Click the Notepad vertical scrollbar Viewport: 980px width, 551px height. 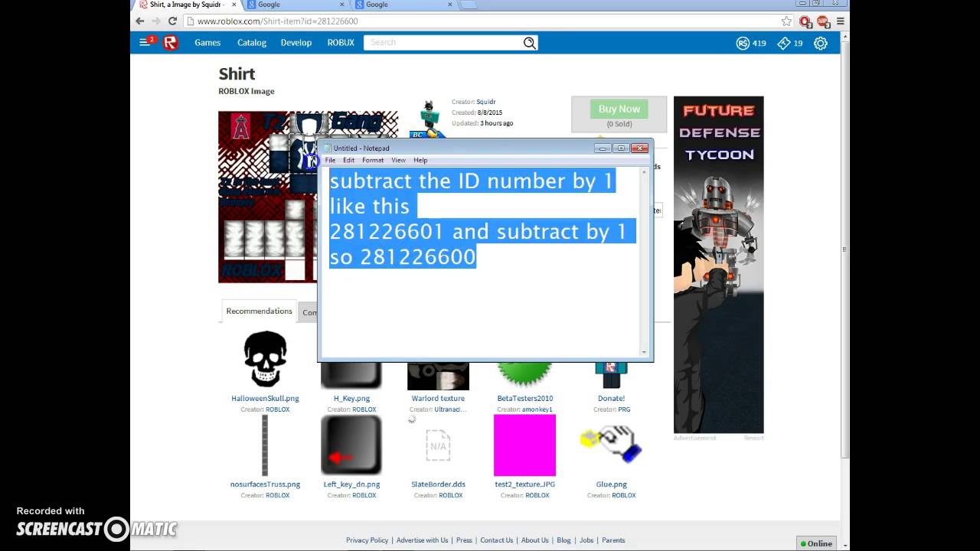[644, 262]
